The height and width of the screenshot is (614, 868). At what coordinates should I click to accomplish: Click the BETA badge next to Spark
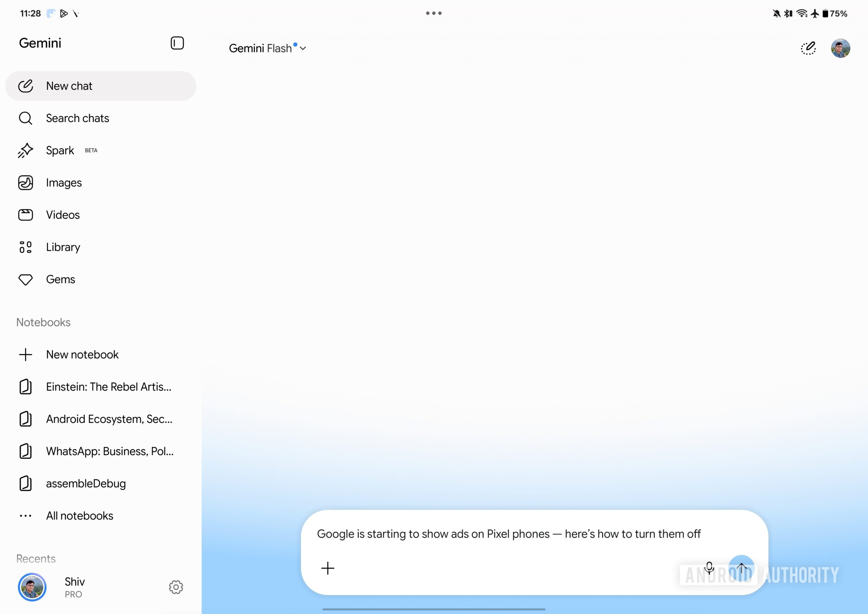coord(91,151)
